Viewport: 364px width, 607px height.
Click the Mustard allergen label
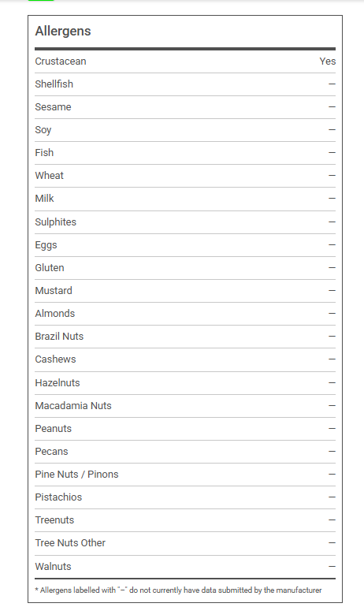click(x=54, y=290)
